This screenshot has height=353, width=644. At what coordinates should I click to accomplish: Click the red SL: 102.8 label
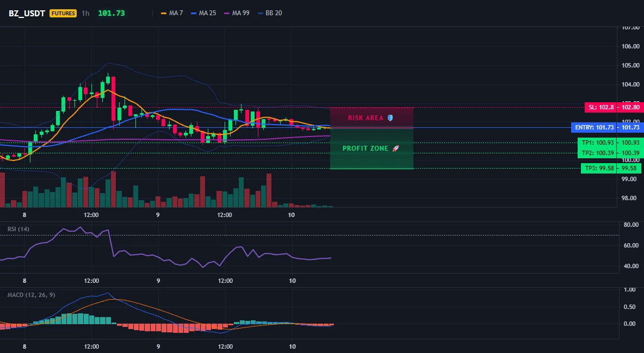point(601,107)
